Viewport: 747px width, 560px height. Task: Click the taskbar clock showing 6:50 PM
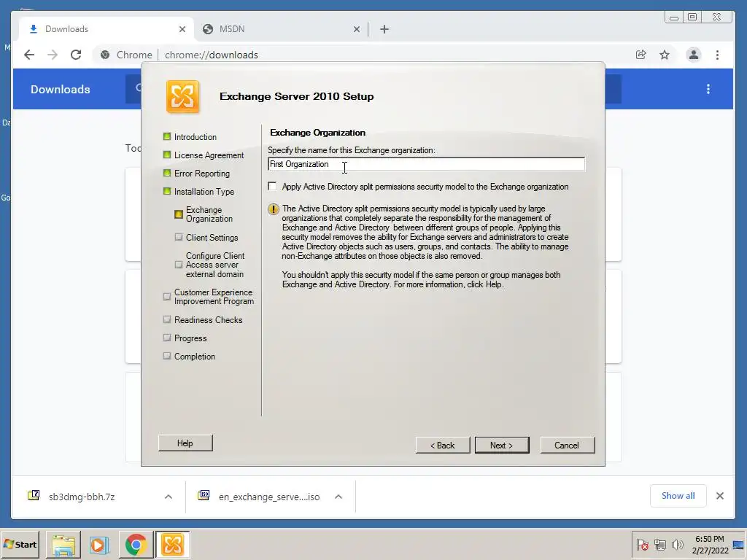(x=710, y=545)
